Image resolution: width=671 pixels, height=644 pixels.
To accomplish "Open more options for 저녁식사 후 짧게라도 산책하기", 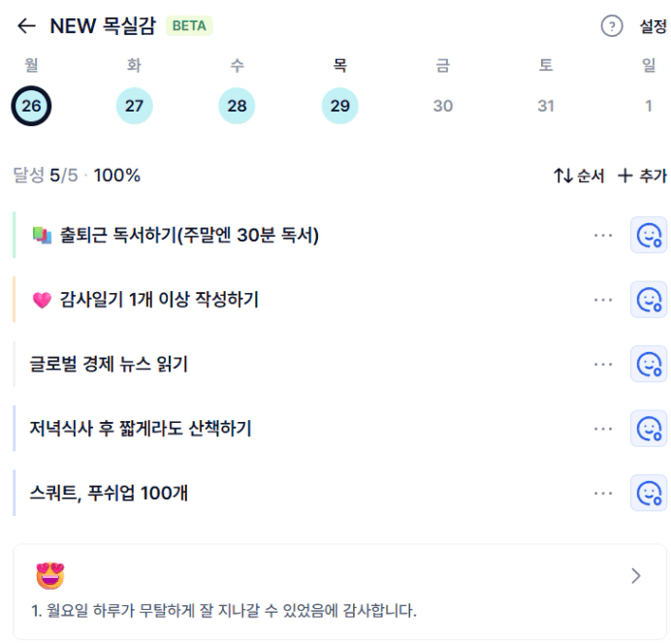I will [x=603, y=428].
